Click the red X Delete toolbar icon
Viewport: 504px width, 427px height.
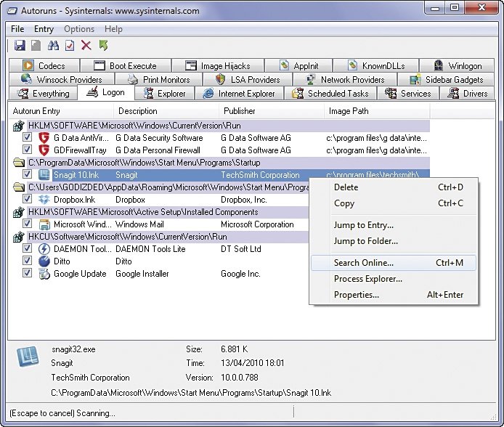point(86,45)
